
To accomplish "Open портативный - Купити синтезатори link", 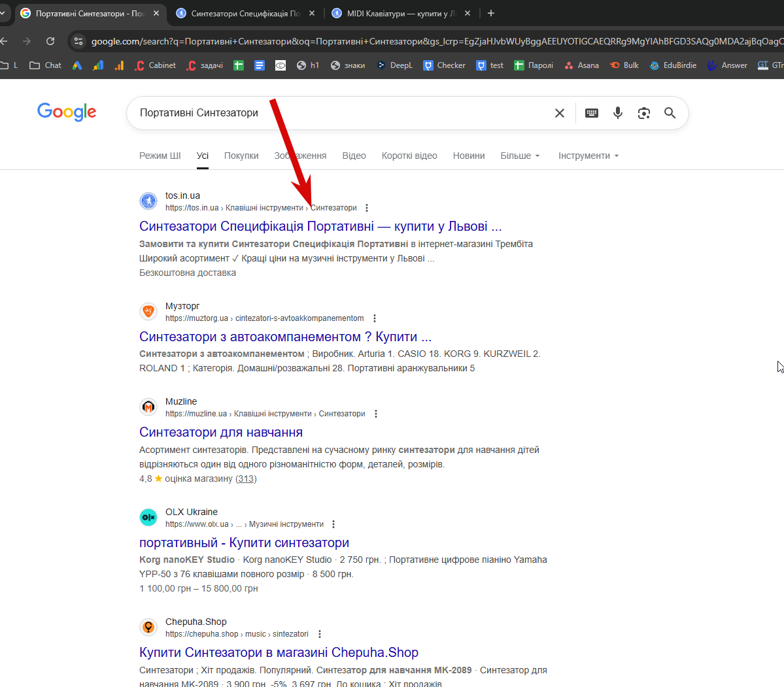I will [244, 543].
